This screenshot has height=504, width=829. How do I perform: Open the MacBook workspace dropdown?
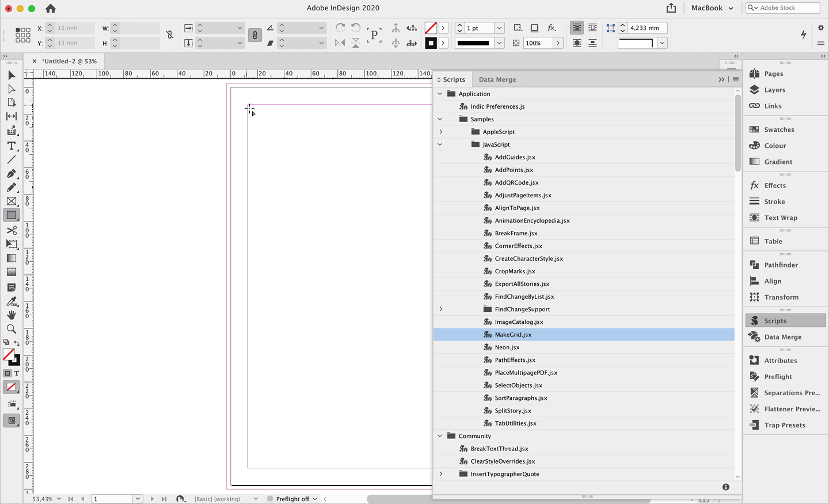(x=713, y=8)
